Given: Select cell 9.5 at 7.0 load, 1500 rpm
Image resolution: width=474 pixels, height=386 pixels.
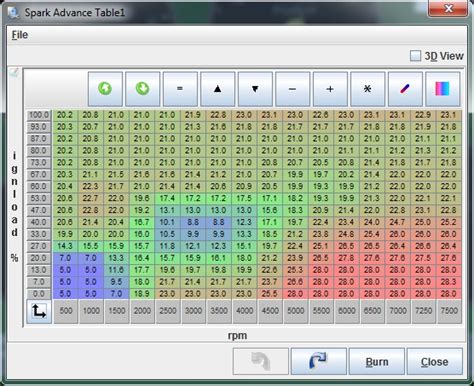Looking at the screenshot, I should pos(116,282).
